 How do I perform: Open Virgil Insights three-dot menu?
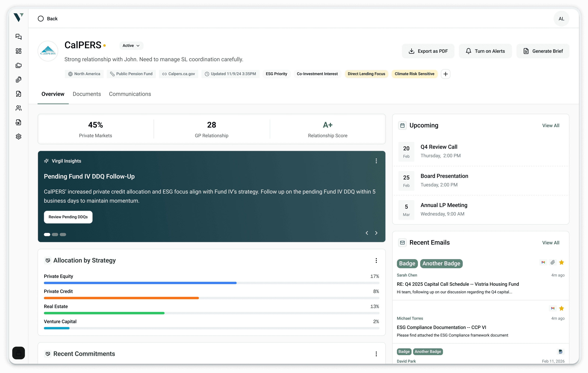tap(376, 161)
